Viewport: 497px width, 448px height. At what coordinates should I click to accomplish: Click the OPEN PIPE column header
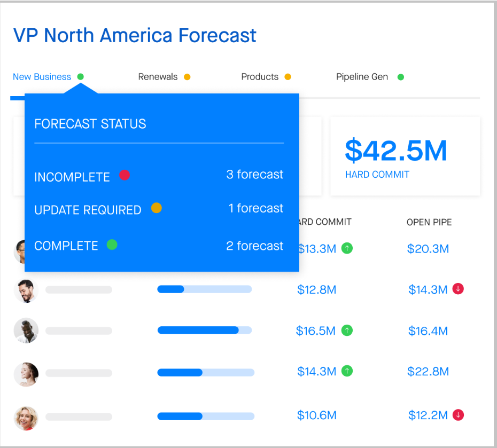pyautogui.click(x=429, y=222)
